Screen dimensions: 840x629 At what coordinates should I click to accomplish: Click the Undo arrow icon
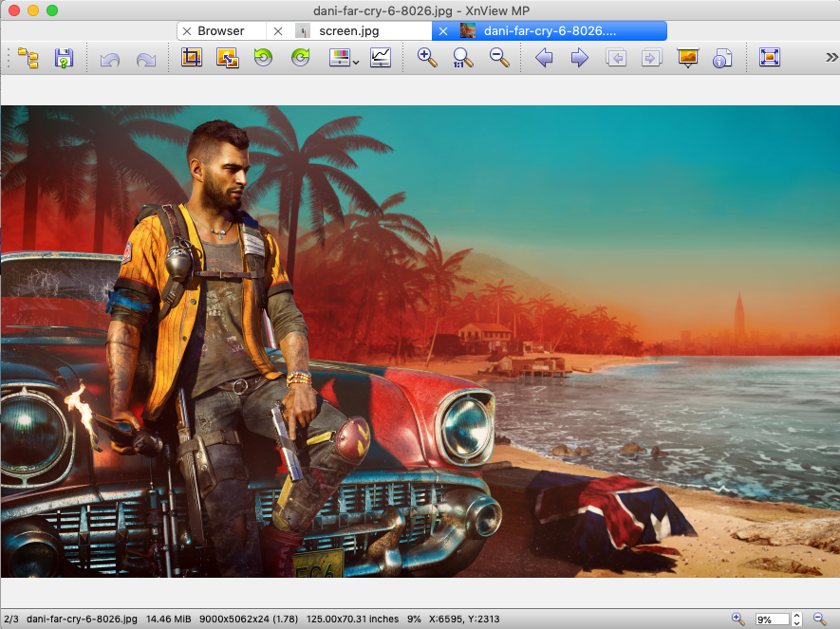click(x=110, y=59)
